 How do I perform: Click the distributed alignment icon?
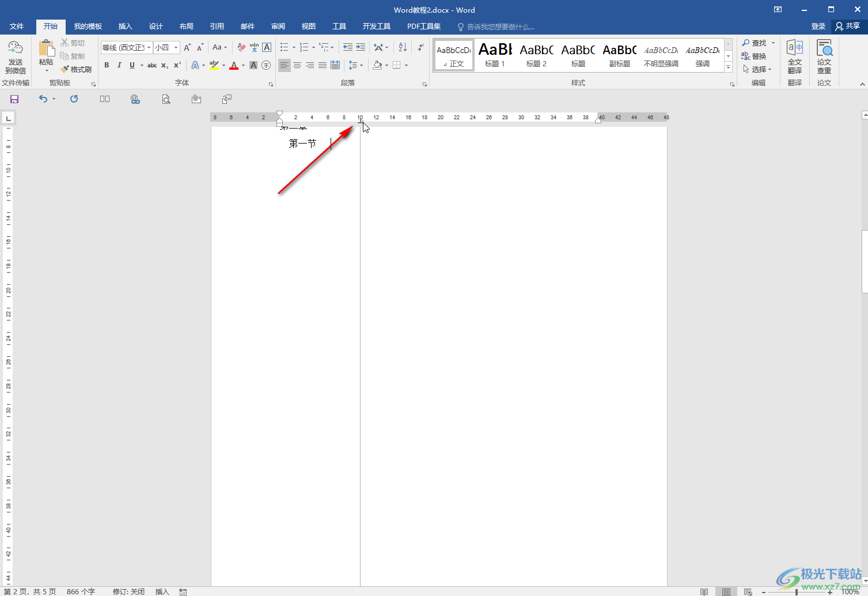coord(335,65)
